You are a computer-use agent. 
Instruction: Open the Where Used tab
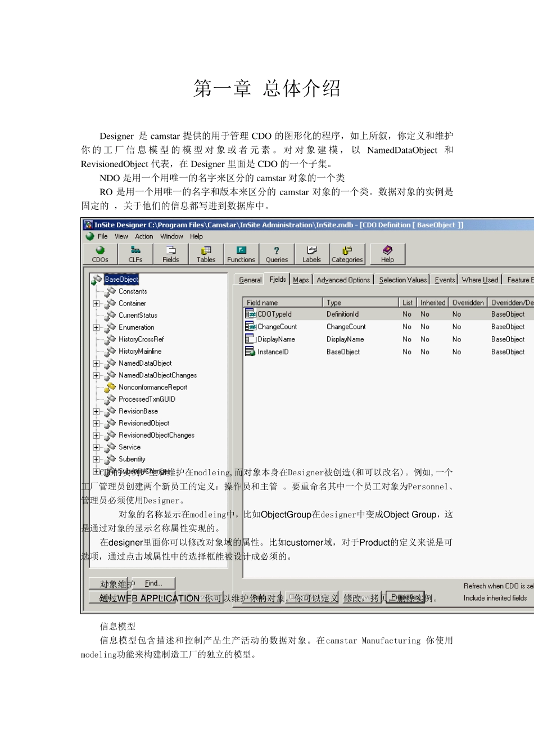[x=480, y=280]
